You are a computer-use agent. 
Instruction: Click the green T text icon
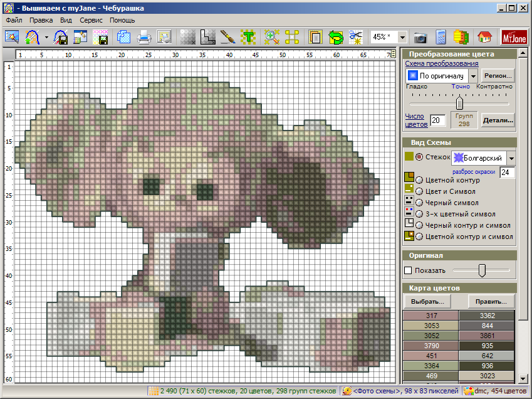[x=249, y=37]
